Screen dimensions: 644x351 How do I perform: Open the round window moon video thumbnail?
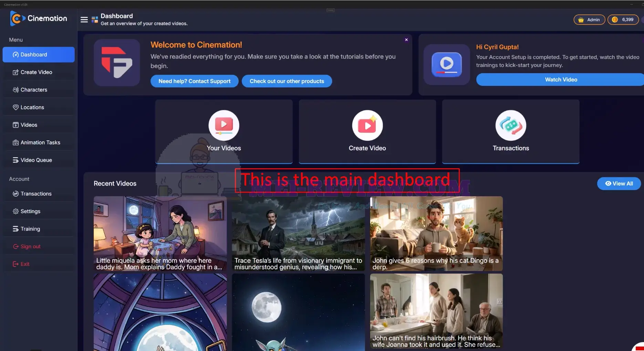coord(160,312)
